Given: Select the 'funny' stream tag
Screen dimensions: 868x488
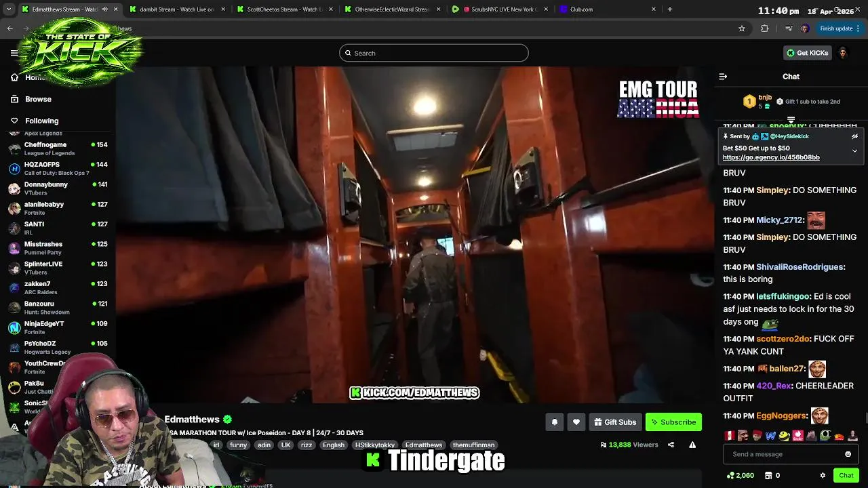Looking at the screenshot, I should point(238,445).
